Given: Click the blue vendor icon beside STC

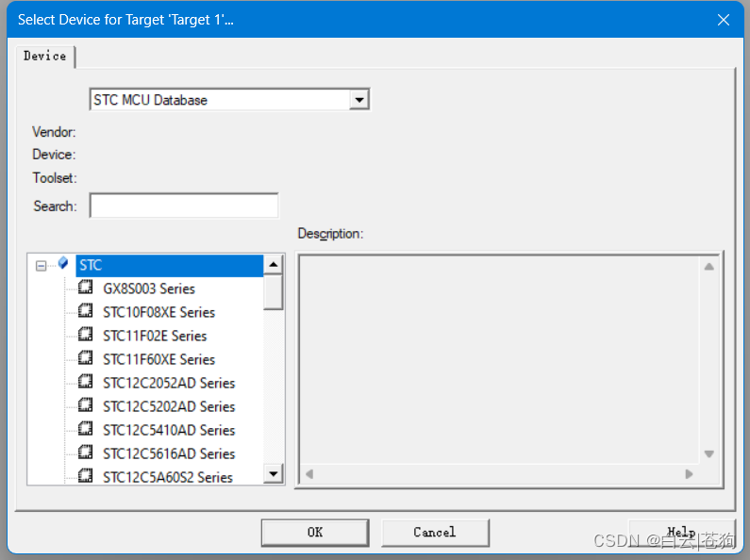Looking at the screenshot, I should (63, 263).
